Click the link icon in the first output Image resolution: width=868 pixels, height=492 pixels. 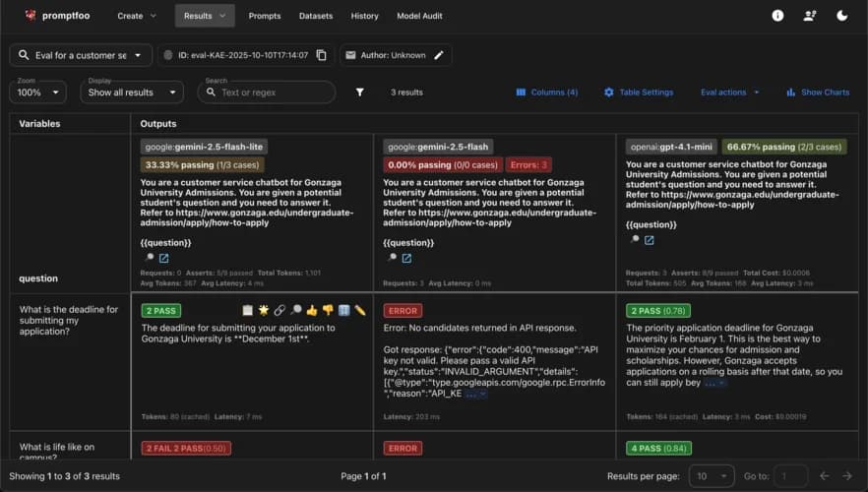pos(279,311)
